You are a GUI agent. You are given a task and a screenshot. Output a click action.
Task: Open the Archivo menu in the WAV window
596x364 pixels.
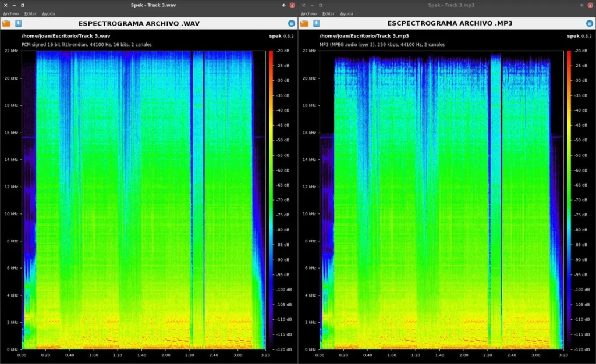pos(10,13)
